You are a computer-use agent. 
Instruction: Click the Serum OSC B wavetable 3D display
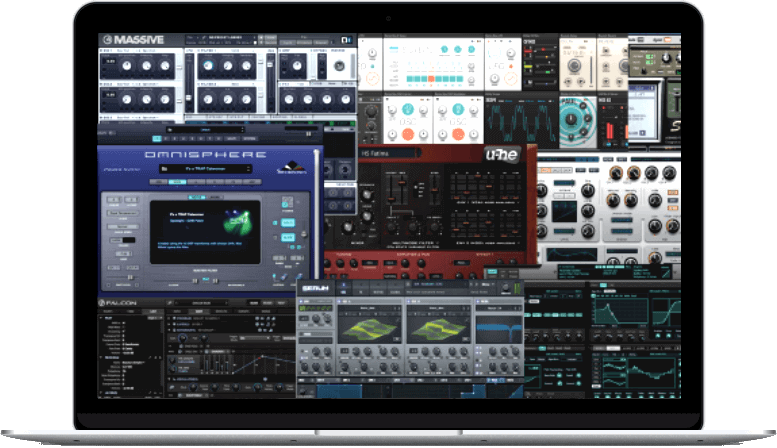tap(438, 329)
